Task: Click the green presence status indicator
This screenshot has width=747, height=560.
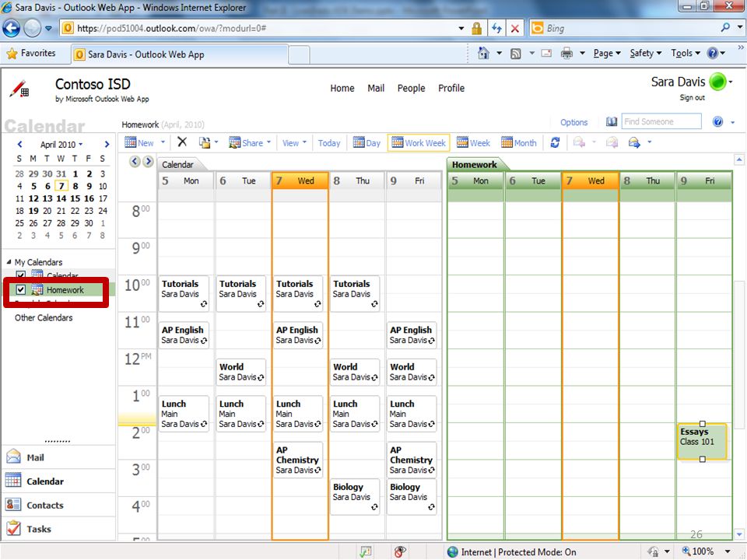Action: tap(717, 82)
